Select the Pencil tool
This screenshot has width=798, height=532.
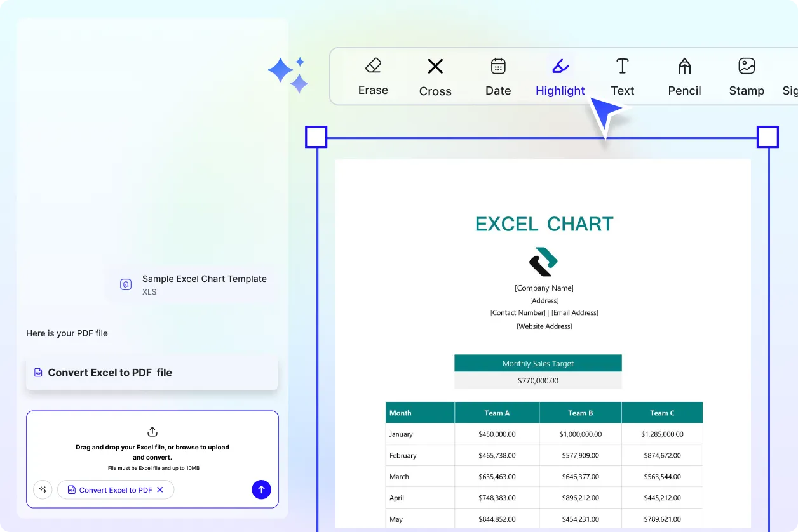684,75
